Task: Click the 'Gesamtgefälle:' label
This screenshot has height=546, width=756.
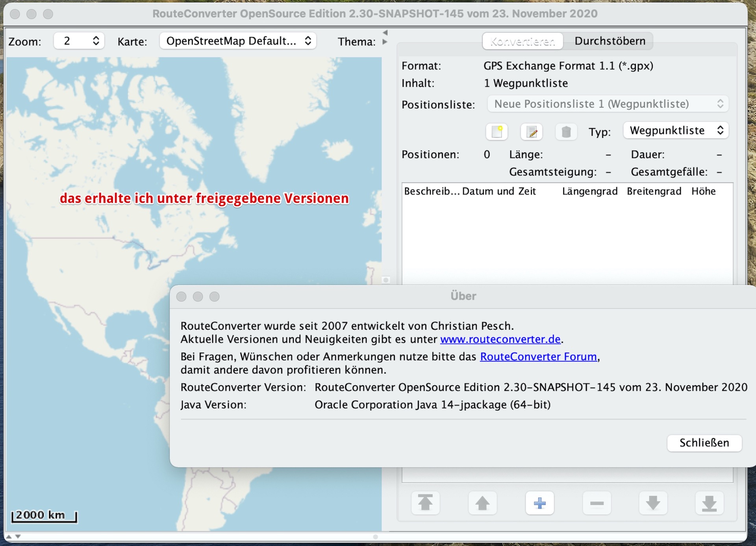Action: [669, 172]
